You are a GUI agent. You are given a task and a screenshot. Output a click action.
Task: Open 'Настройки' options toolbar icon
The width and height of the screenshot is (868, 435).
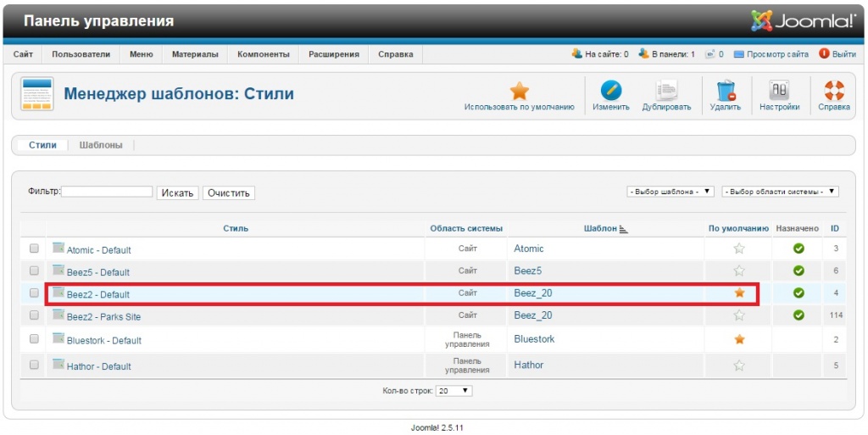pyautogui.click(x=779, y=92)
